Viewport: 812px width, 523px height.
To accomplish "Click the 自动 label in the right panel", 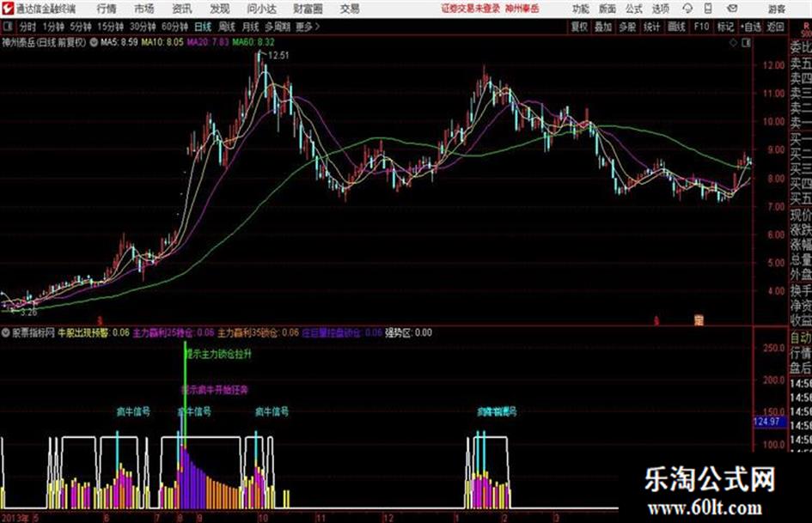I will [x=801, y=338].
